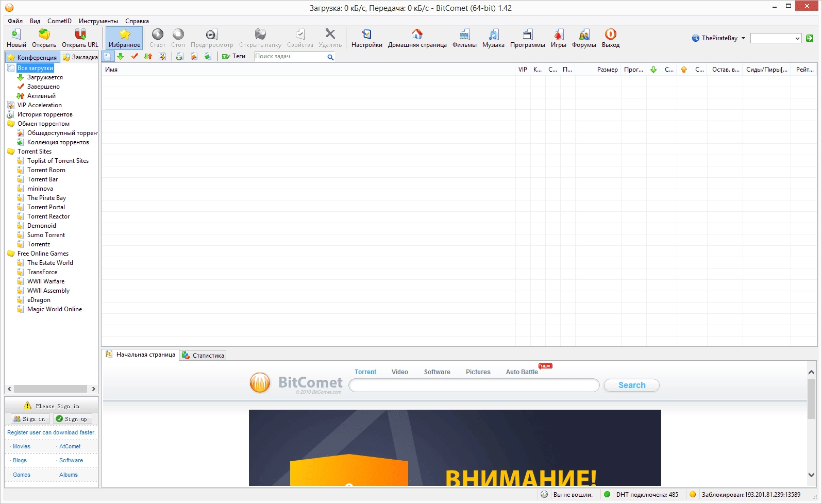Switch to the Закладка tab
Screen dimensions: 822x504
[80, 57]
